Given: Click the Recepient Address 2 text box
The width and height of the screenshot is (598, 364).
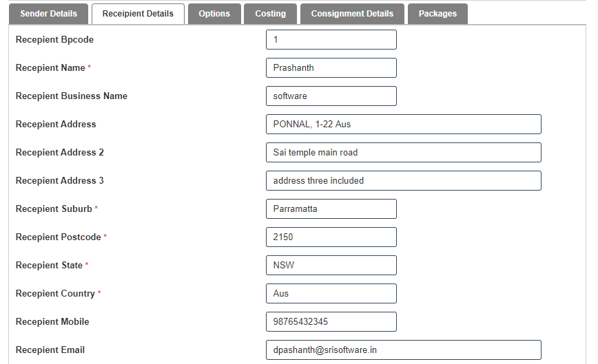Looking at the screenshot, I should tap(403, 153).
